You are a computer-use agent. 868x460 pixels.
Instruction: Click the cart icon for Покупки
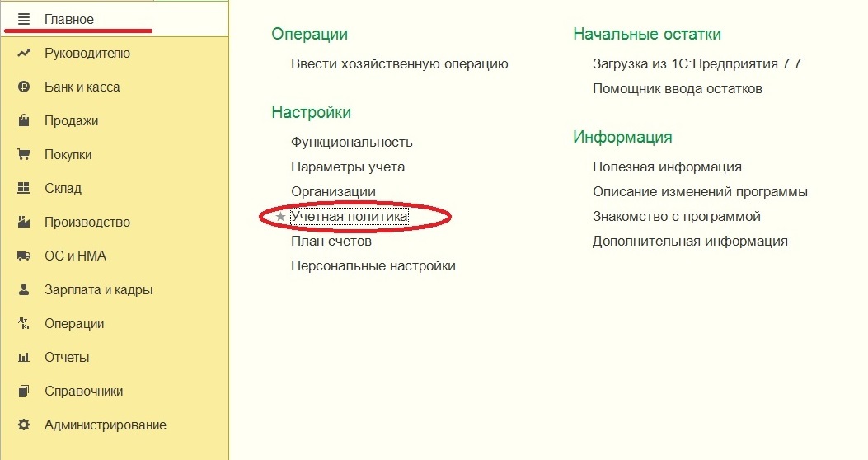click(x=24, y=154)
